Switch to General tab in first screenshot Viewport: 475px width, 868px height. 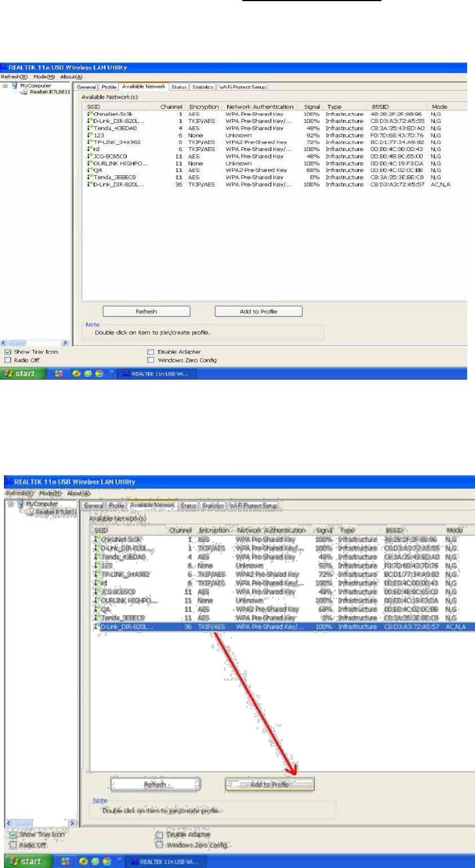click(87, 87)
